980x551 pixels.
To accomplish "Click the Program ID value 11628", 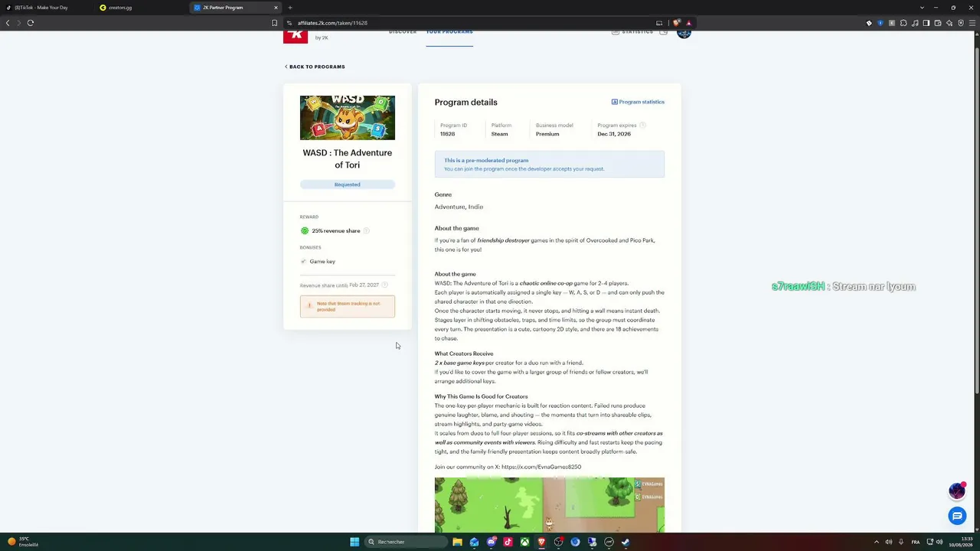I will [x=447, y=134].
